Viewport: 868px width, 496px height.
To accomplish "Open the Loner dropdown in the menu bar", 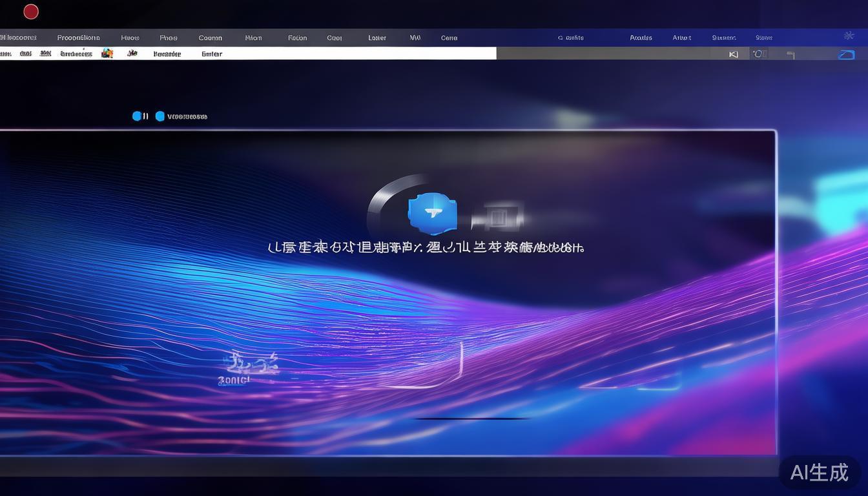I will pos(377,37).
